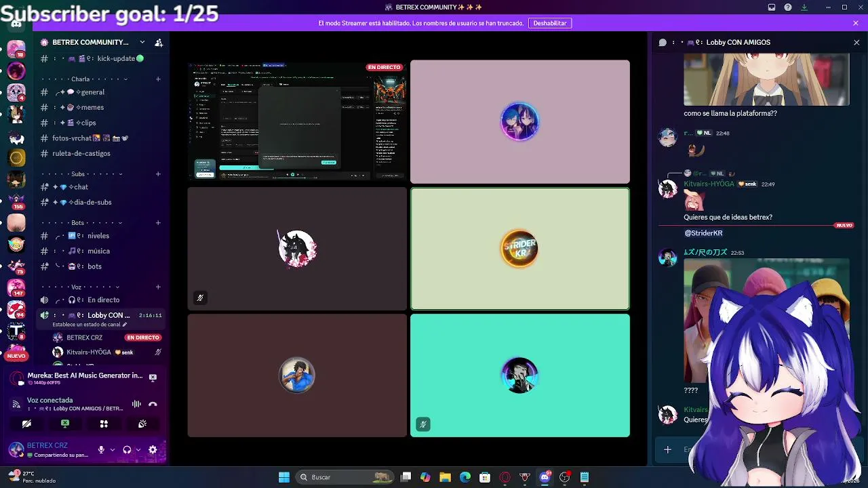Select the StriderKR participant tile
868x488 pixels.
(520, 248)
